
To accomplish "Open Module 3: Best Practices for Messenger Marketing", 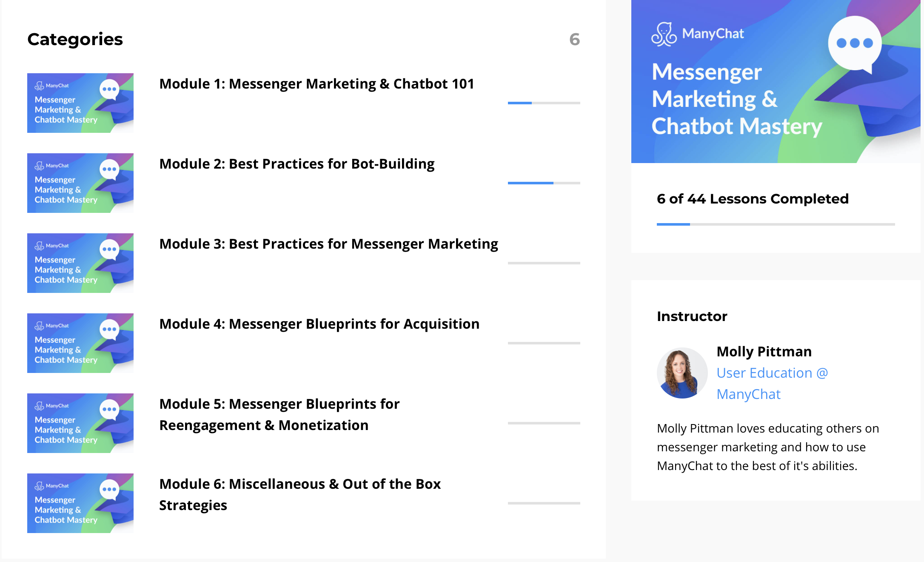I will point(328,244).
